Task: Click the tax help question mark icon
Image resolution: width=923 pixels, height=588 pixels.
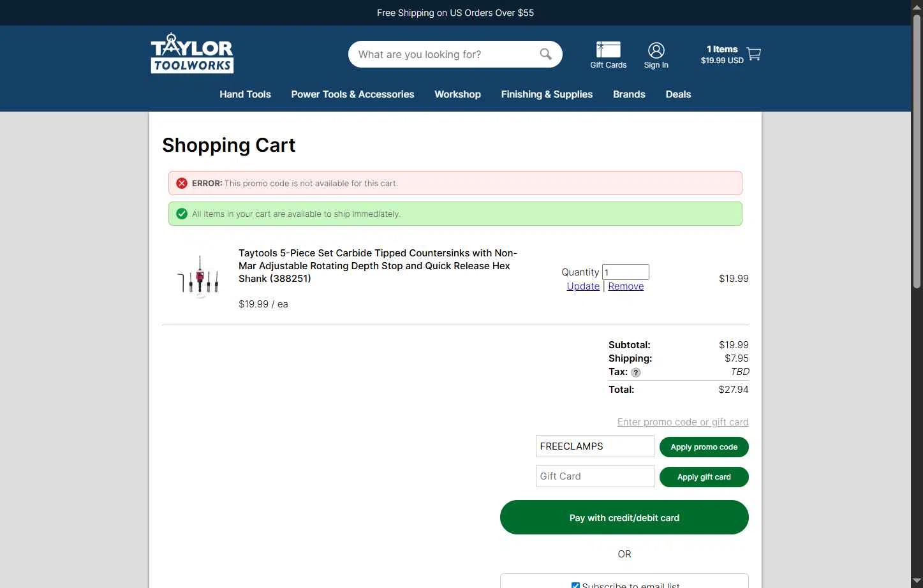Action: (636, 372)
